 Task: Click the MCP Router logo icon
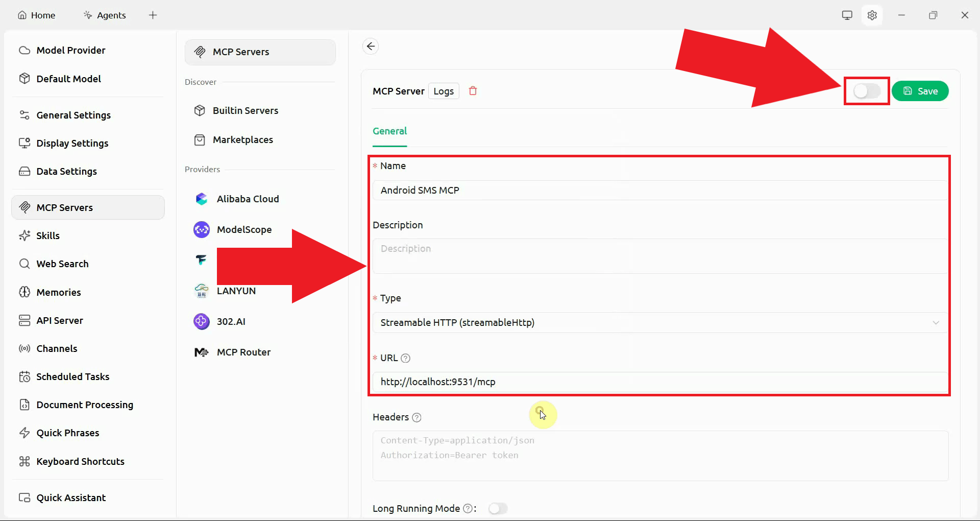(202, 352)
